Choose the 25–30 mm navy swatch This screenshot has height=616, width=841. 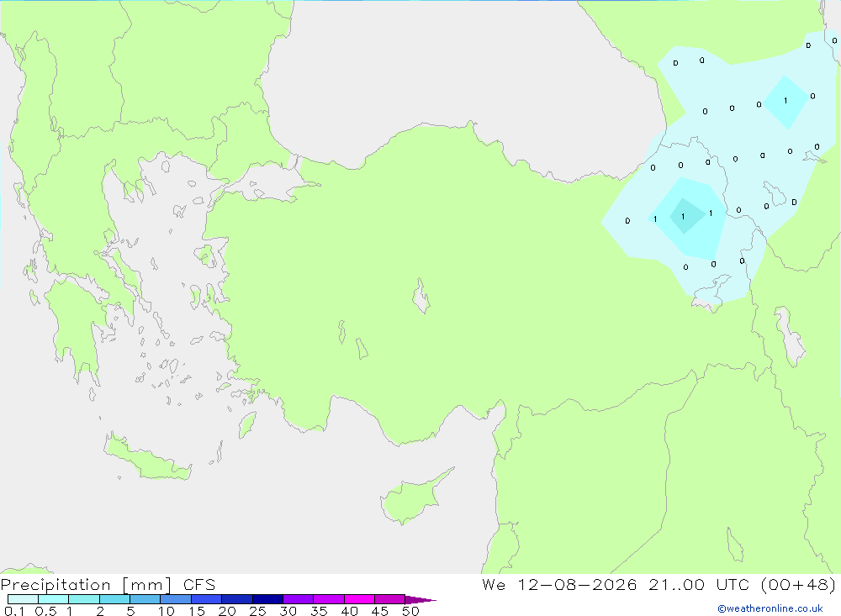coord(267,599)
